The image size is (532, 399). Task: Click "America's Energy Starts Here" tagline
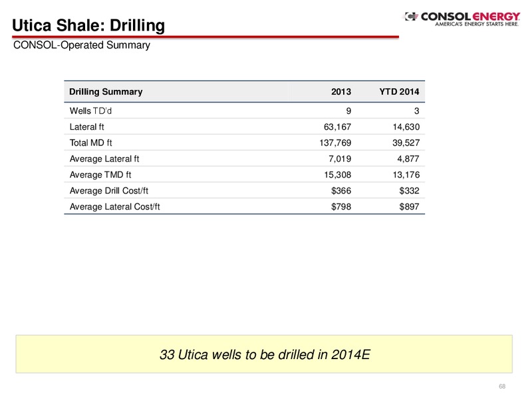coord(477,24)
